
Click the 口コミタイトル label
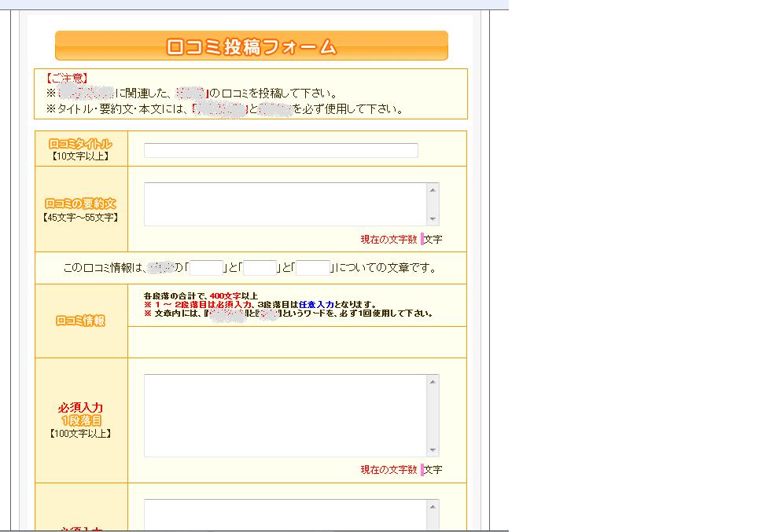(81, 144)
